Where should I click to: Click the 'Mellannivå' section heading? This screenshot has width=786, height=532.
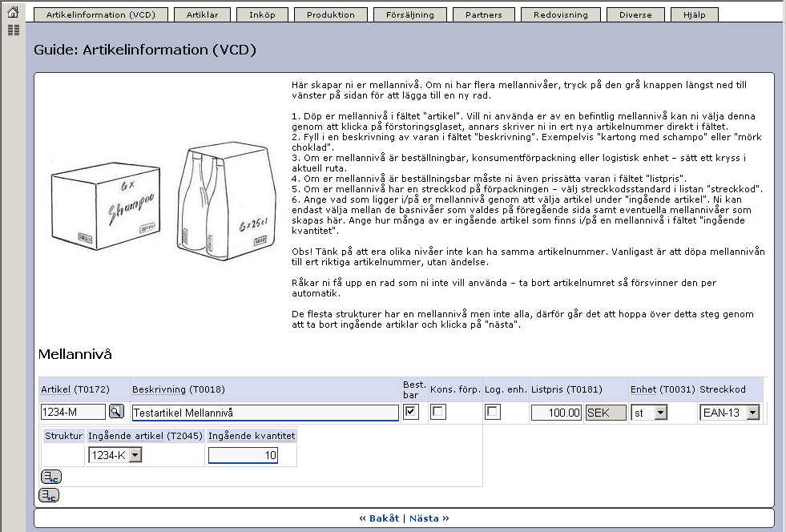(75, 354)
